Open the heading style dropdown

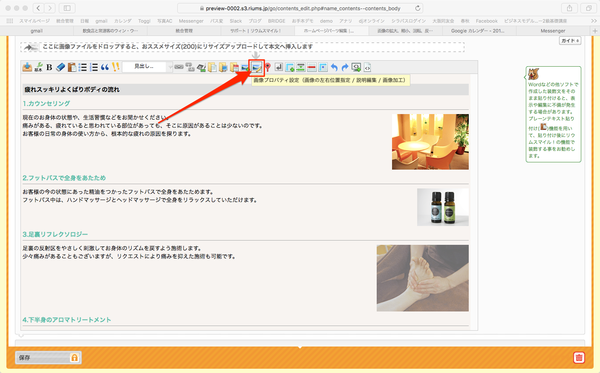(148, 67)
